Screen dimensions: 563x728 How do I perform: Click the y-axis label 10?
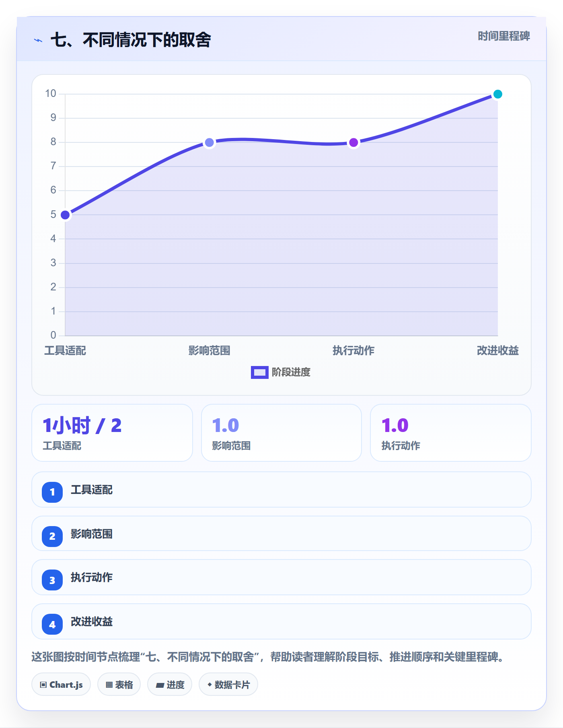point(51,94)
